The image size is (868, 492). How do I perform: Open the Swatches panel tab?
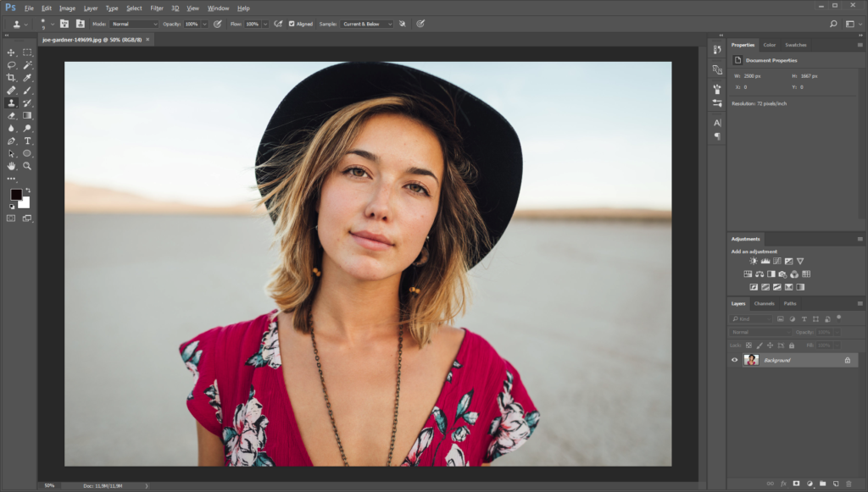click(795, 45)
